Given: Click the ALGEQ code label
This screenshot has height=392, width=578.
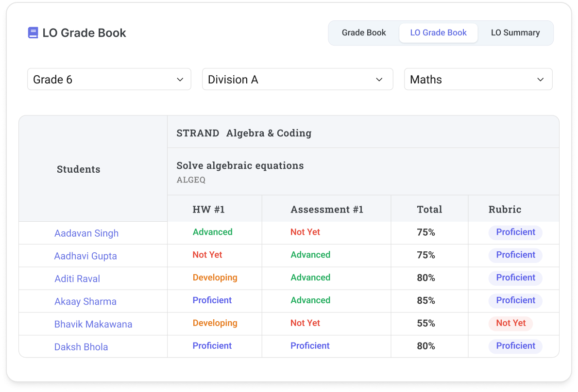Looking at the screenshot, I should coord(191,180).
